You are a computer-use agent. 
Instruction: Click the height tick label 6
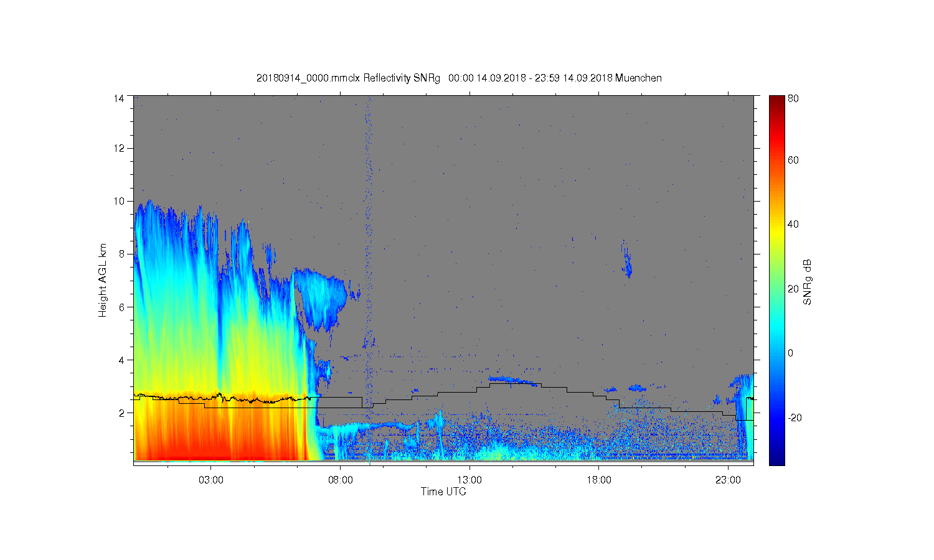[121, 307]
